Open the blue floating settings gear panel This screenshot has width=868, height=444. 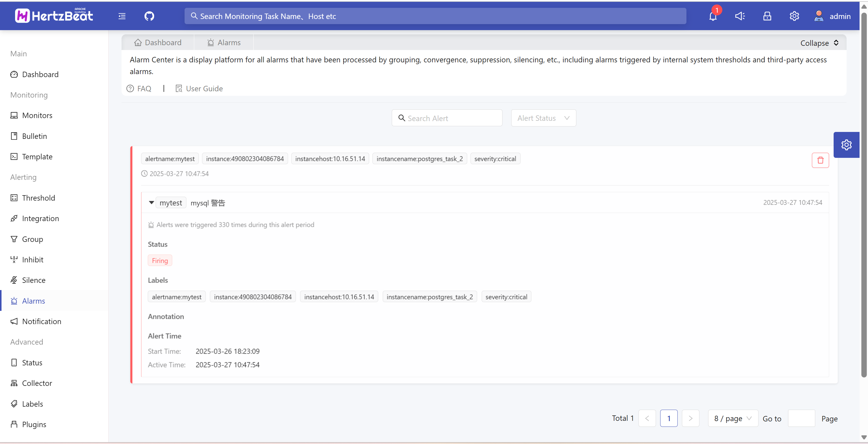click(846, 145)
